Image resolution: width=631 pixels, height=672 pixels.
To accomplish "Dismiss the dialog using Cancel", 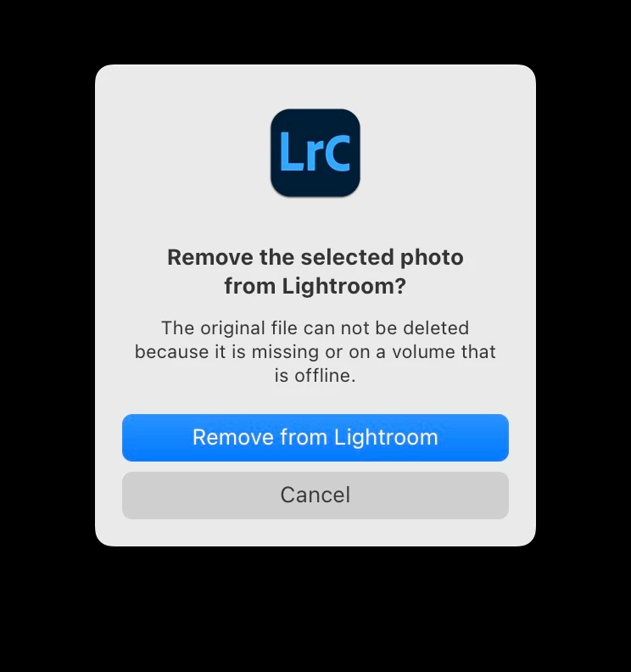I will coord(315,496).
